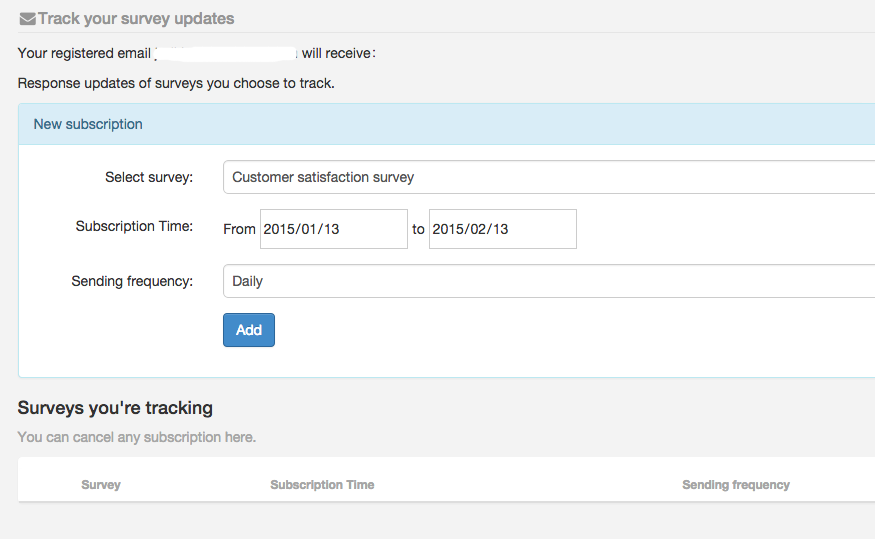Click the New subscription panel header

88,124
